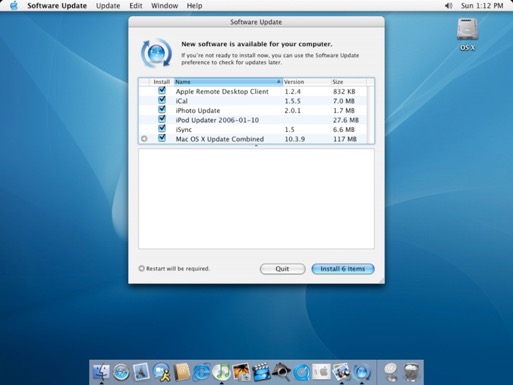Uncheck Mac OS X Update Combined checkbox
This screenshot has width=513, height=385.
click(x=162, y=138)
